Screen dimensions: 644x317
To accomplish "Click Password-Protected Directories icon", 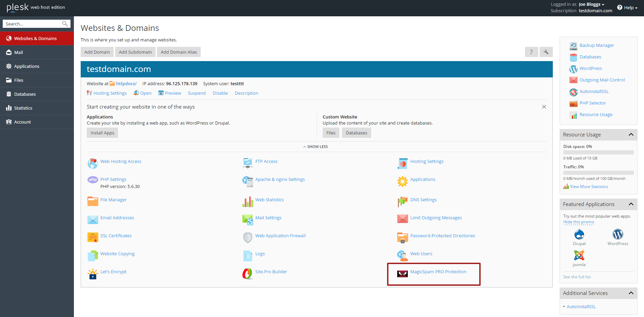I will (403, 238).
